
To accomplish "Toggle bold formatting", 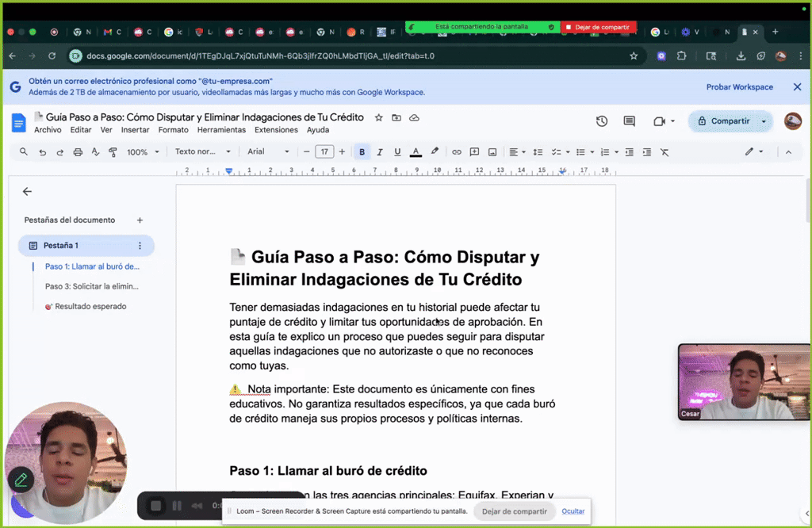I will point(362,151).
